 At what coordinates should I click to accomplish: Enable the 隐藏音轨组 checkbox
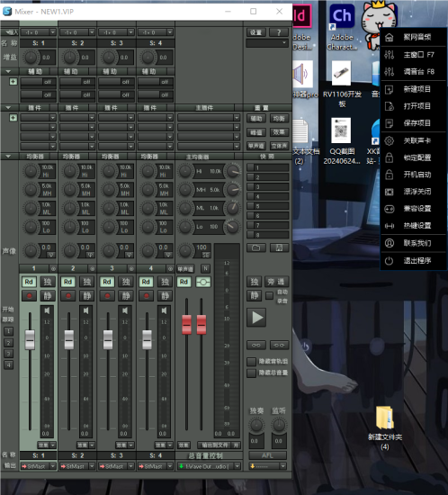(x=251, y=362)
